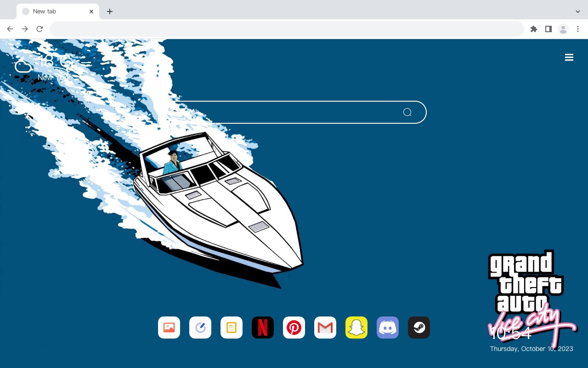This screenshot has width=588, height=368.
Task: Click the 10:54 clock display
Action: 511,333
